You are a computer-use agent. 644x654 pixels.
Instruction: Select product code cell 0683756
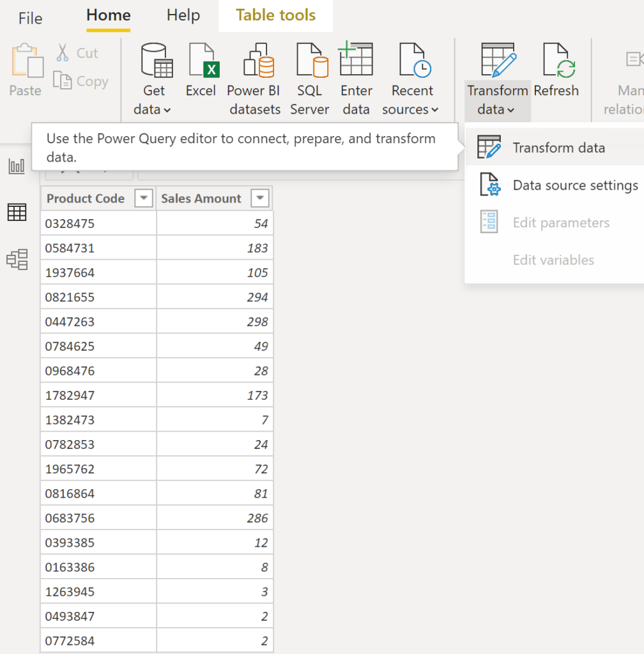(x=98, y=519)
